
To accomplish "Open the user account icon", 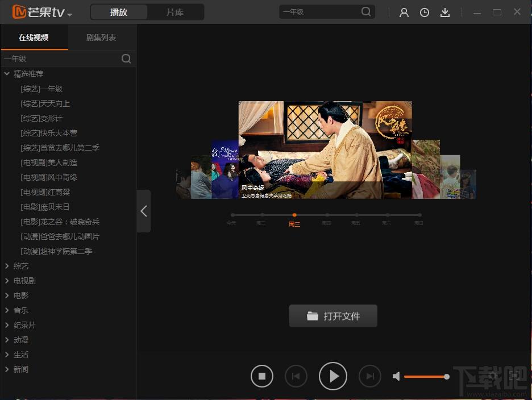I will (x=404, y=13).
